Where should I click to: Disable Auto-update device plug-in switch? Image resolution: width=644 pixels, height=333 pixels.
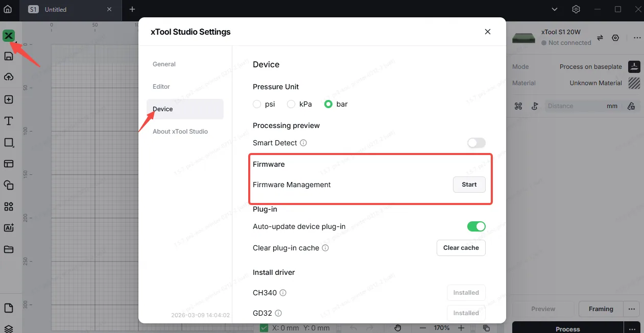click(x=476, y=226)
